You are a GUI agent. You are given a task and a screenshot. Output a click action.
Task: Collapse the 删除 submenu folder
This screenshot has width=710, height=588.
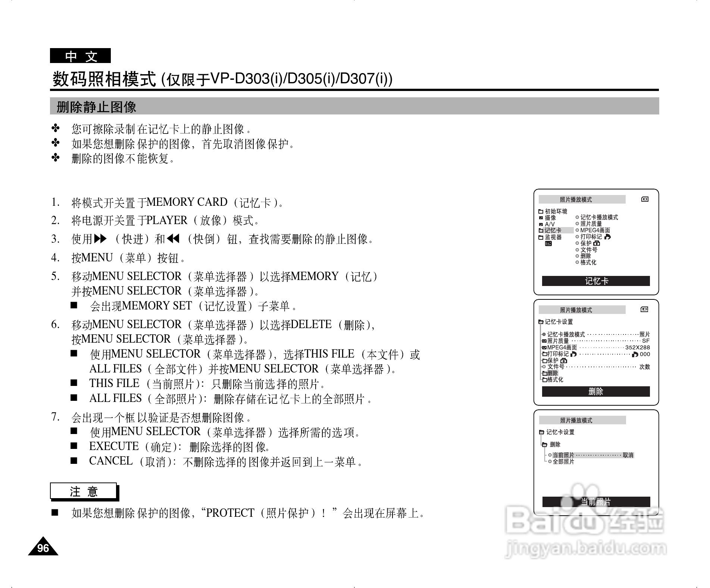point(551,444)
